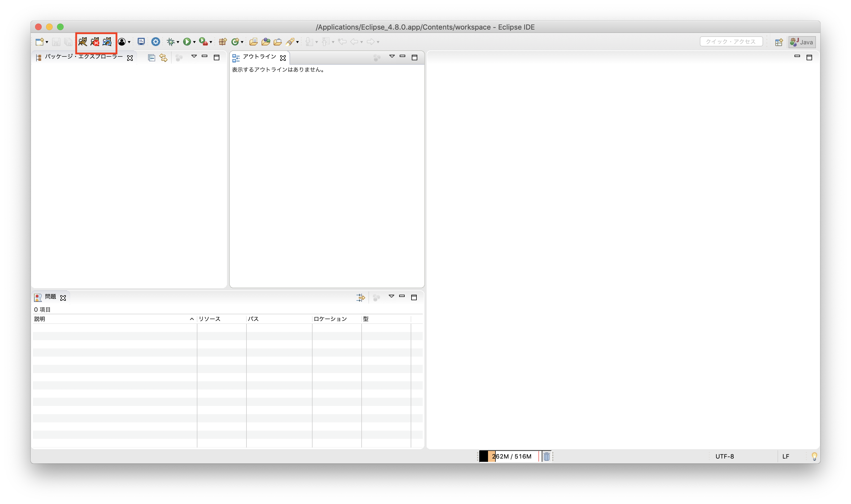Sort Problems by Location column header

pos(337,319)
